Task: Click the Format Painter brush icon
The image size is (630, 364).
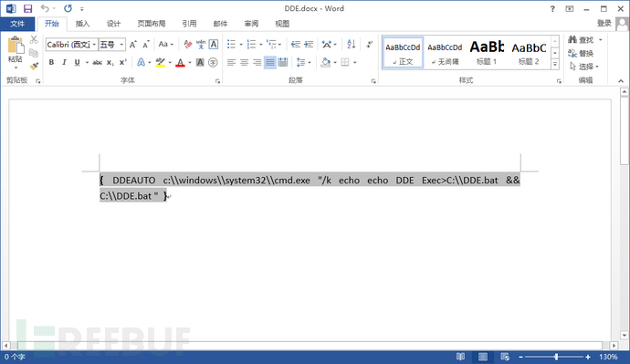Action: click(x=34, y=66)
